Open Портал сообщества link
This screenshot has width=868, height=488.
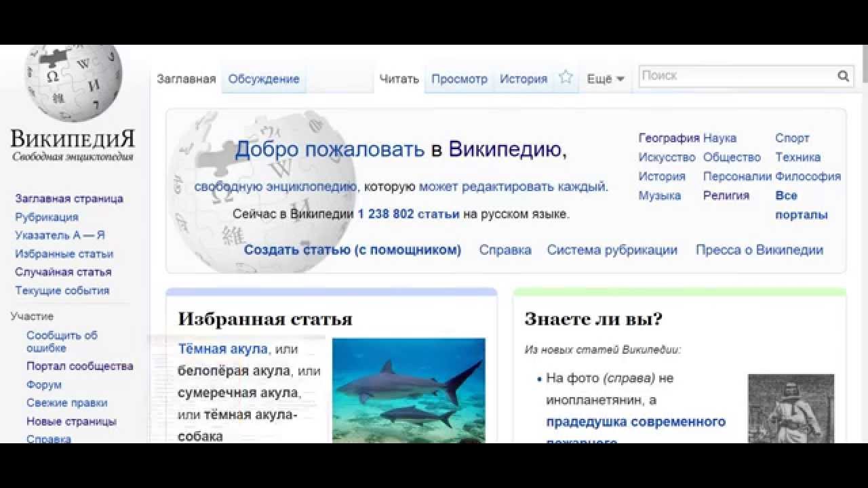pyautogui.click(x=79, y=366)
